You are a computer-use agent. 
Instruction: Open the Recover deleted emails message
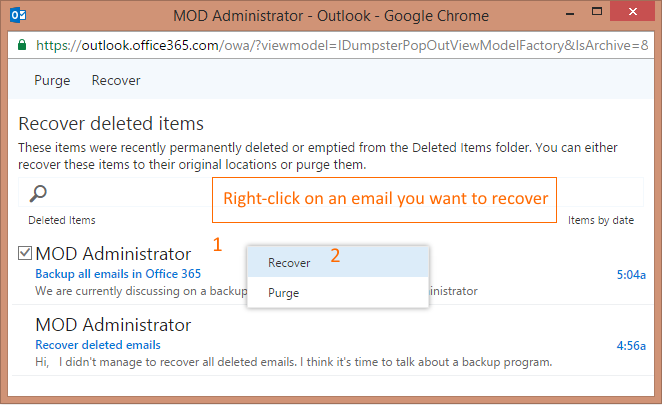tap(98, 345)
